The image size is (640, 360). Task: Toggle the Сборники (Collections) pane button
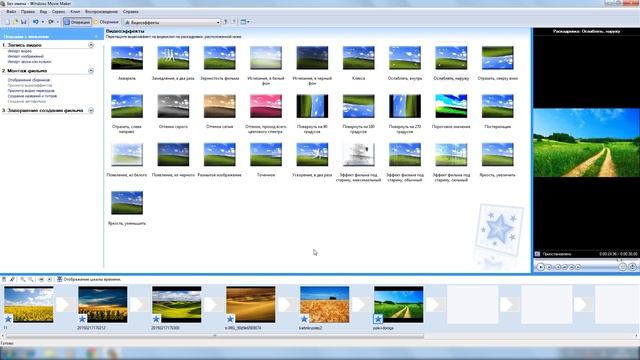click(106, 22)
